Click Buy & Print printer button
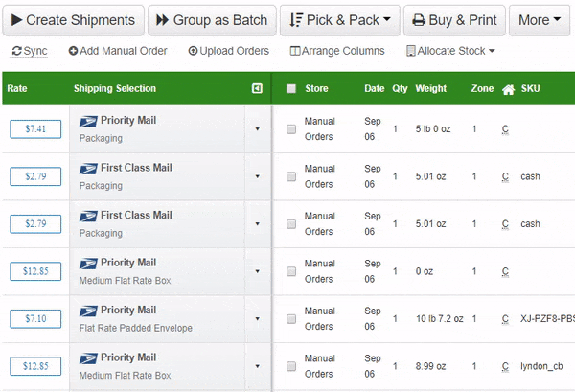This screenshot has height=392, width=575. [454, 20]
